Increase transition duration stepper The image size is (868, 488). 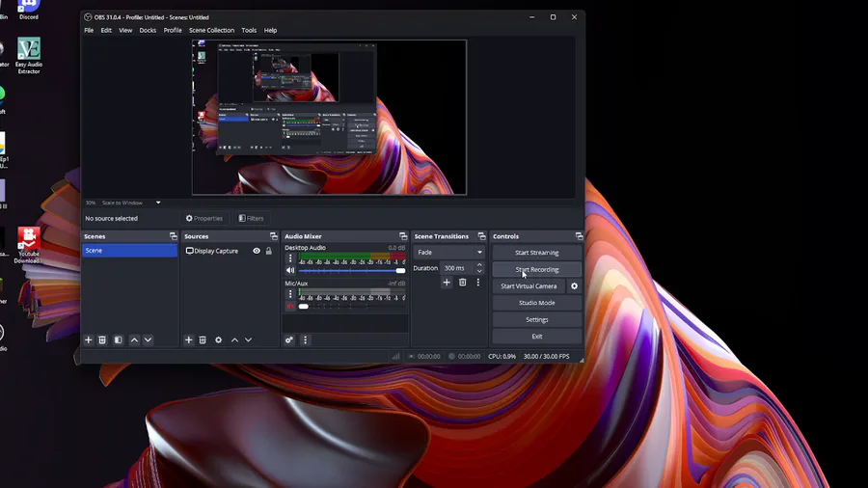(479, 265)
